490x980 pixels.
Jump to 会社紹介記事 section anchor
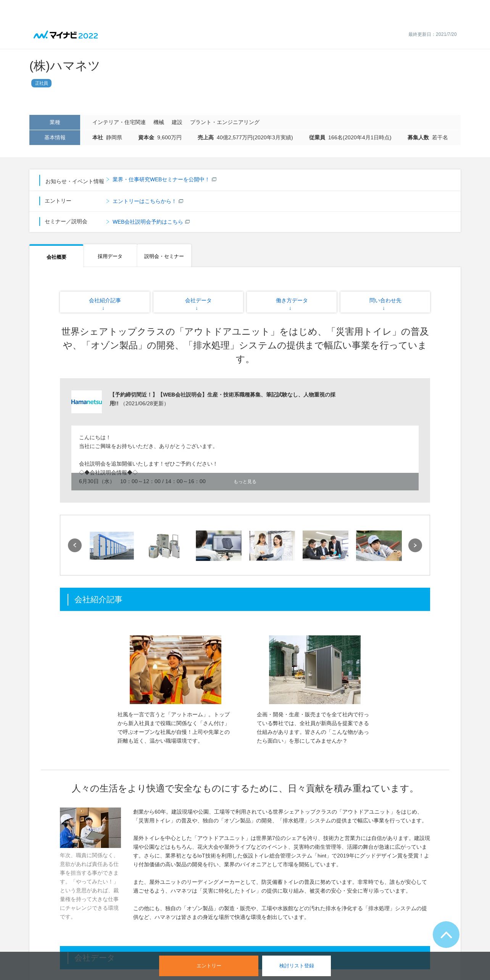pos(105,302)
